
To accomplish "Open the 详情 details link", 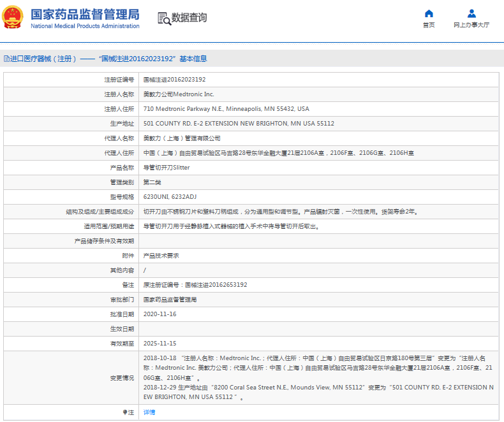I will point(149,412).
